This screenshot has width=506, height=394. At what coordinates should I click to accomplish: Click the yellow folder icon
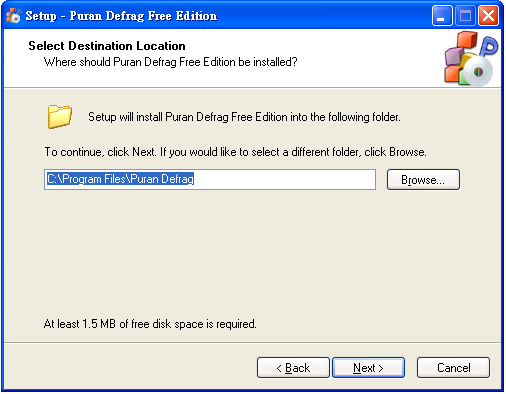(x=59, y=116)
